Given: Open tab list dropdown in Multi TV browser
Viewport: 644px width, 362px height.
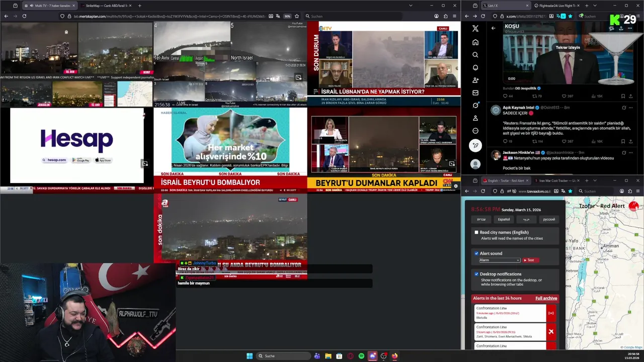Looking at the screenshot, I should pos(411,6).
